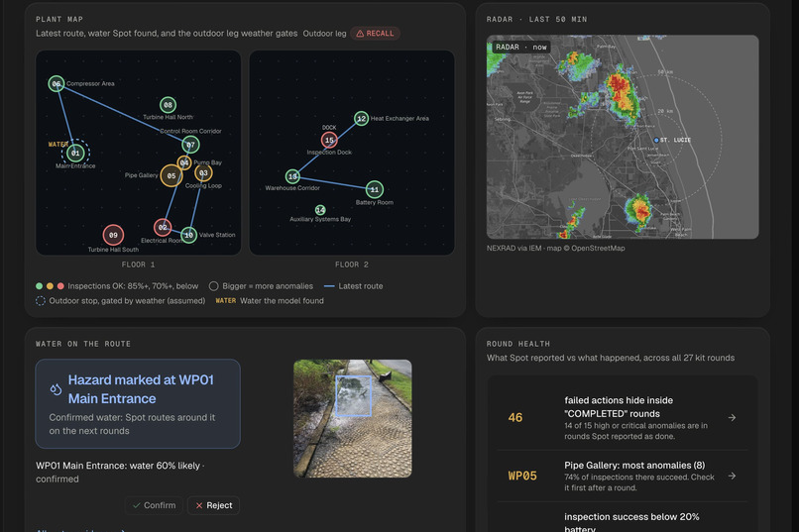
Task: Click the 'RADAR · LAST 50 MIN' heading
Action: [x=536, y=20]
